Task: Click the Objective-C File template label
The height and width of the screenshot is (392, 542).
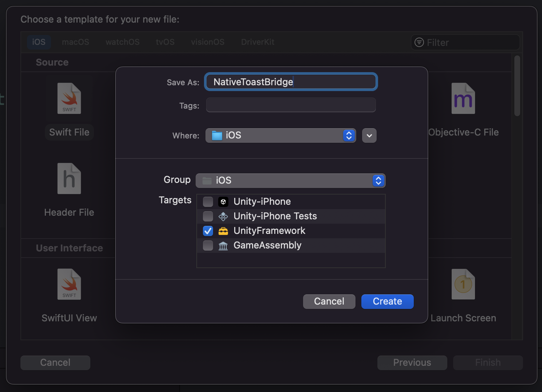Action: (463, 132)
